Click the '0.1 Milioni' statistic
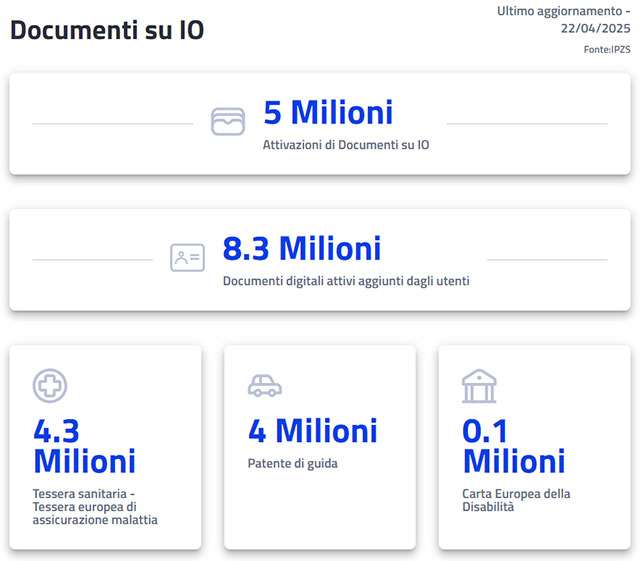The height and width of the screenshot is (561, 640). click(513, 446)
